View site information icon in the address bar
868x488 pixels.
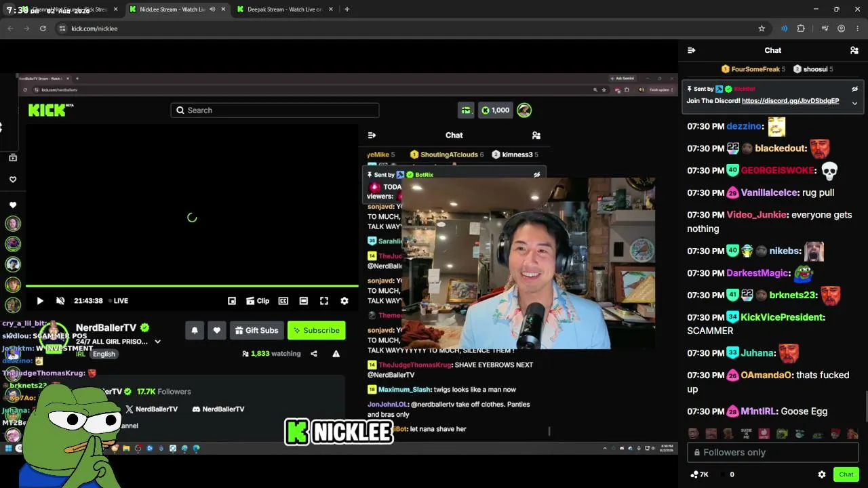point(62,28)
